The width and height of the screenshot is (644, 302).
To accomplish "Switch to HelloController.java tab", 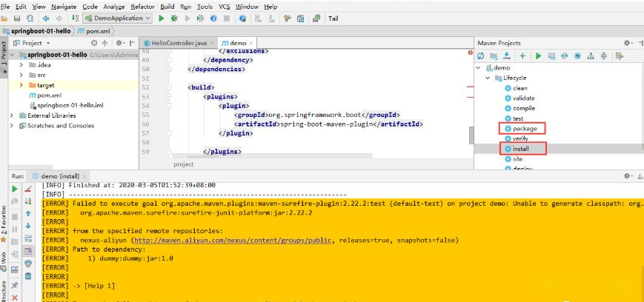I will click(179, 43).
